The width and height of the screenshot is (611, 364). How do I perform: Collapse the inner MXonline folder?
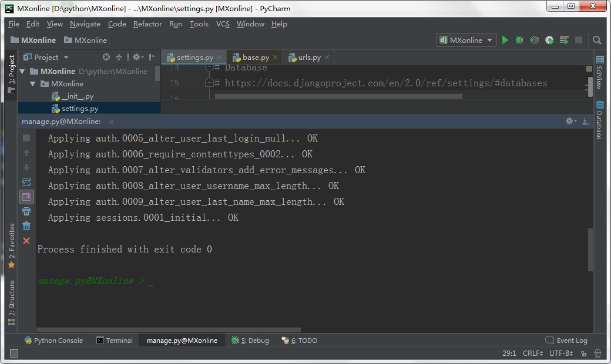pos(33,84)
